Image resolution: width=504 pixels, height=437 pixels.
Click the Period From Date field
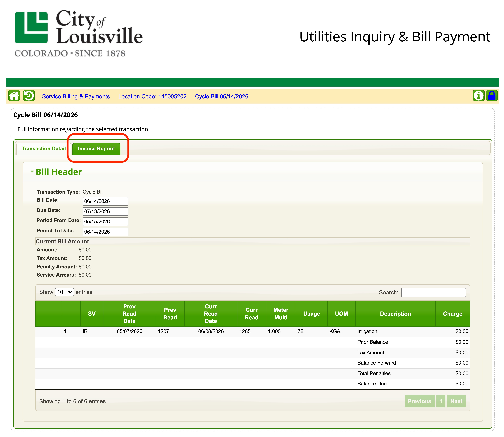(105, 222)
